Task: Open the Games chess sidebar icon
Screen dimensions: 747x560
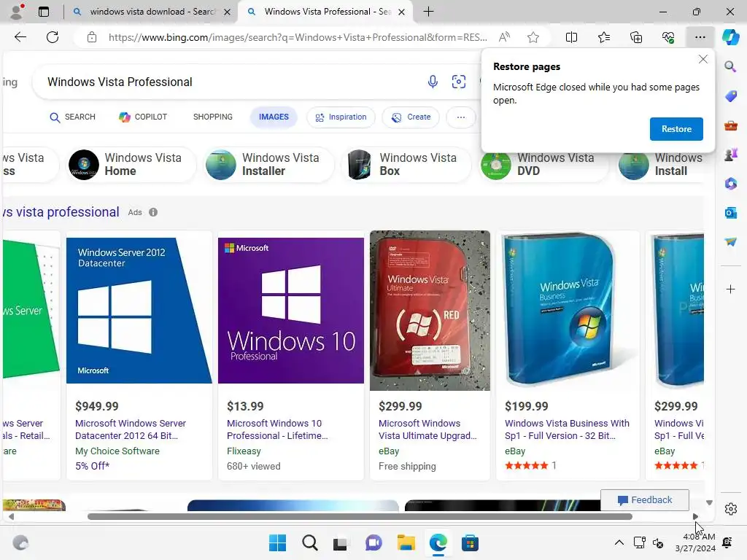Action: click(730, 155)
